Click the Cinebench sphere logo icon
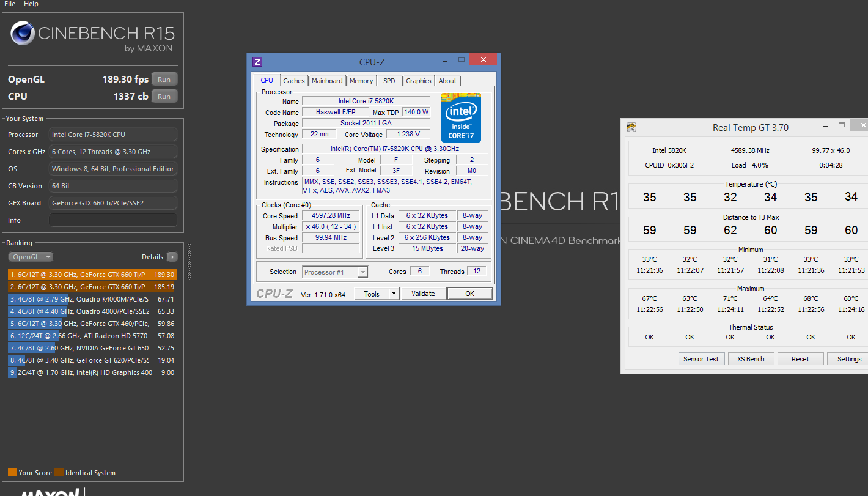This screenshot has width=868, height=496. [x=23, y=33]
